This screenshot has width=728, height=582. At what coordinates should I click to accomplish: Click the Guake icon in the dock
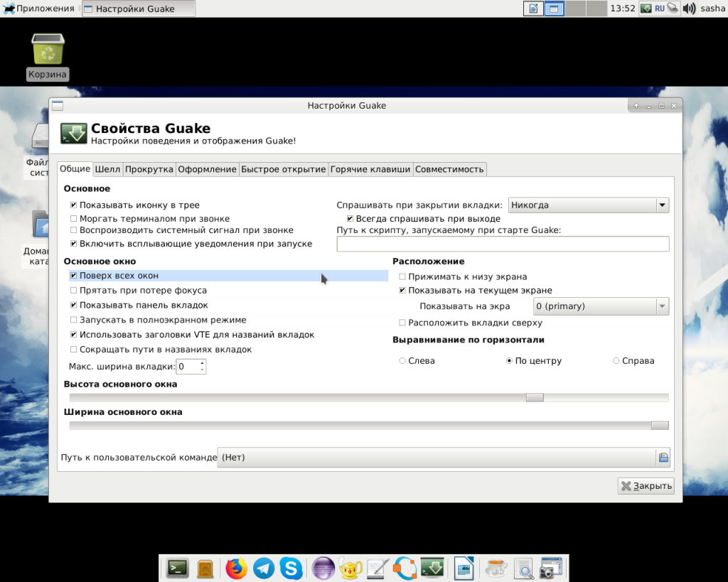432,568
